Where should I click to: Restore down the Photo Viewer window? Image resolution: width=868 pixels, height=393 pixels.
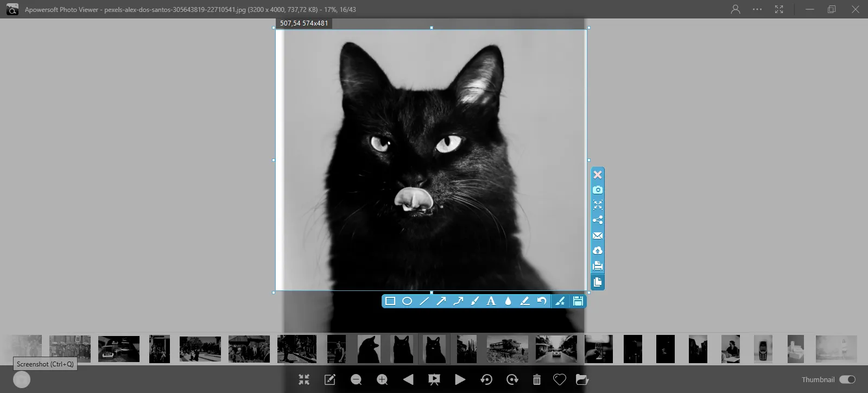[832, 9]
